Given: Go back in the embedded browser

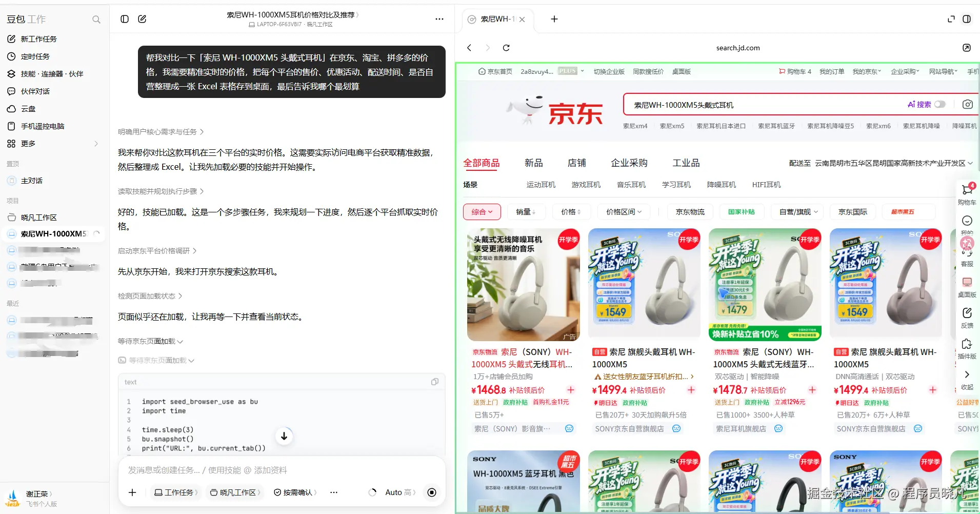Looking at the screenshot, I should pyautogui.click(x=469, y=48).
